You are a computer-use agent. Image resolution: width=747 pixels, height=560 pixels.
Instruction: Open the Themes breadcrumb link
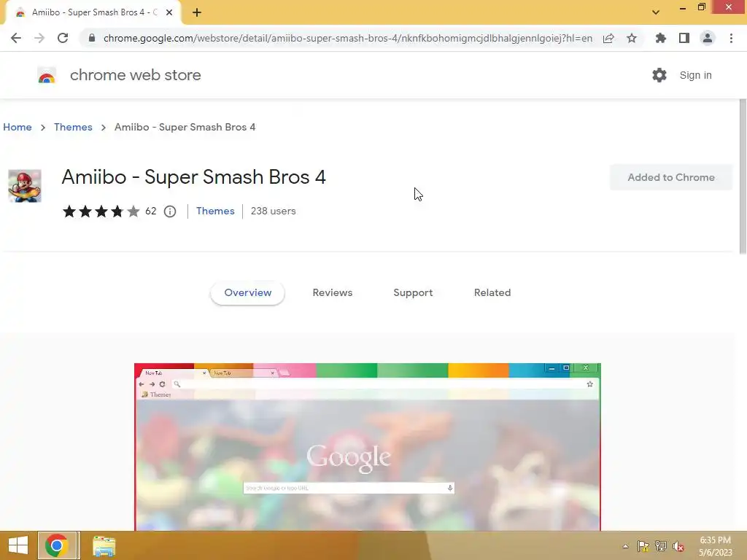(73, 127)
